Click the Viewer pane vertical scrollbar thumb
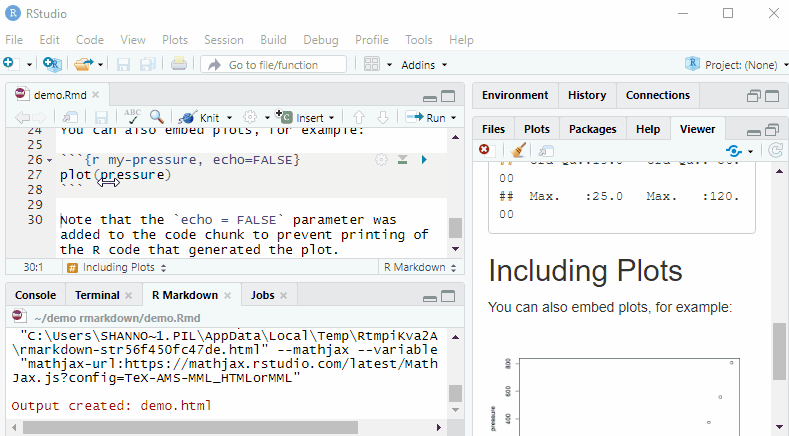789x436 pixels. pyautogui.click(x=779, y=351)
